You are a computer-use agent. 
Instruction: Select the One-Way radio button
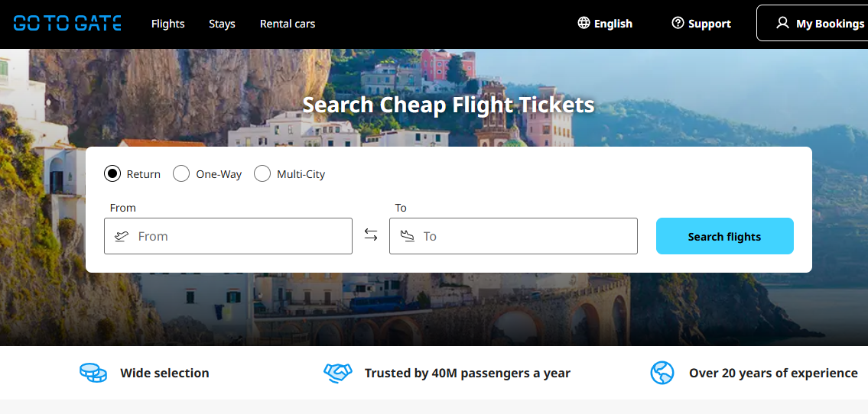coord(181,173)
